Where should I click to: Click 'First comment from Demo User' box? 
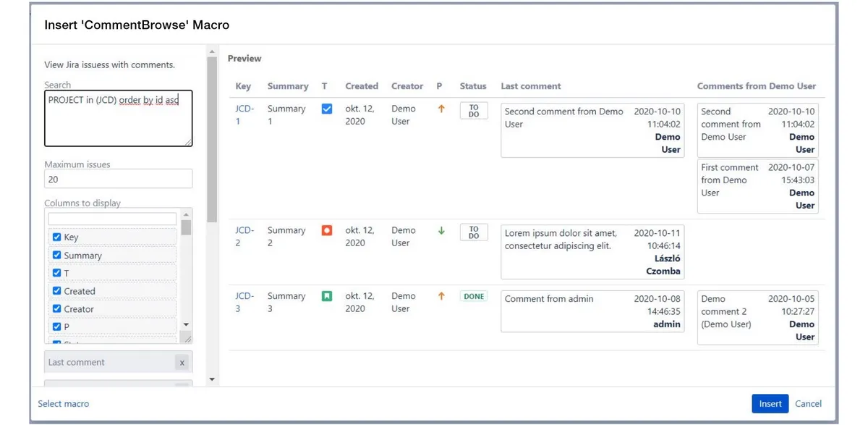pos(757,186)
